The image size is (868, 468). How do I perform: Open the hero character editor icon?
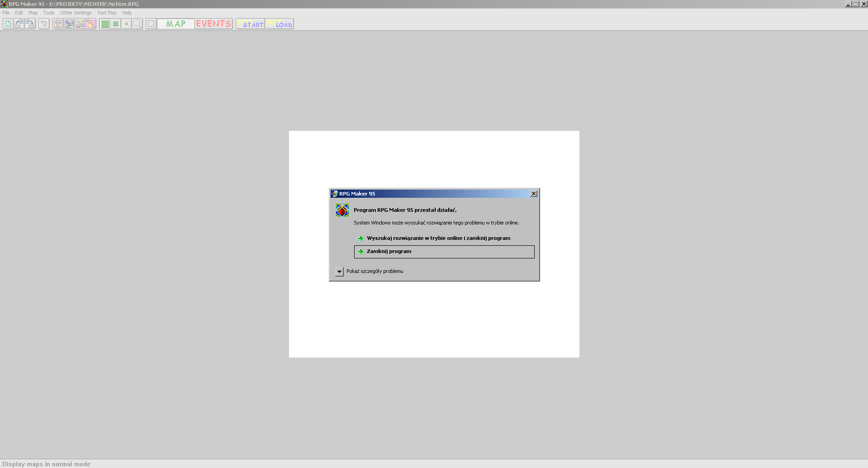pos(58,24)
